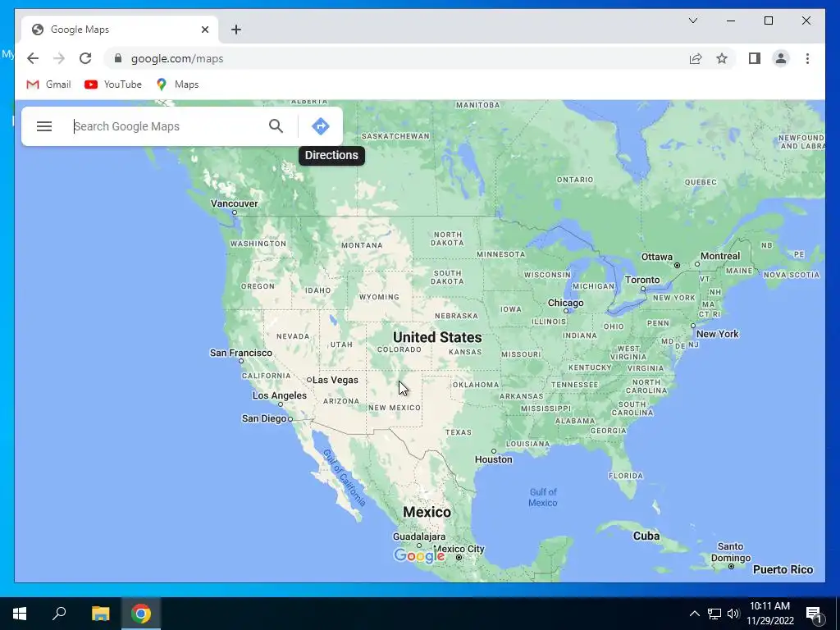The image size is (840, 630).
Task: Open Windows taskbar search
Action: 59,614
